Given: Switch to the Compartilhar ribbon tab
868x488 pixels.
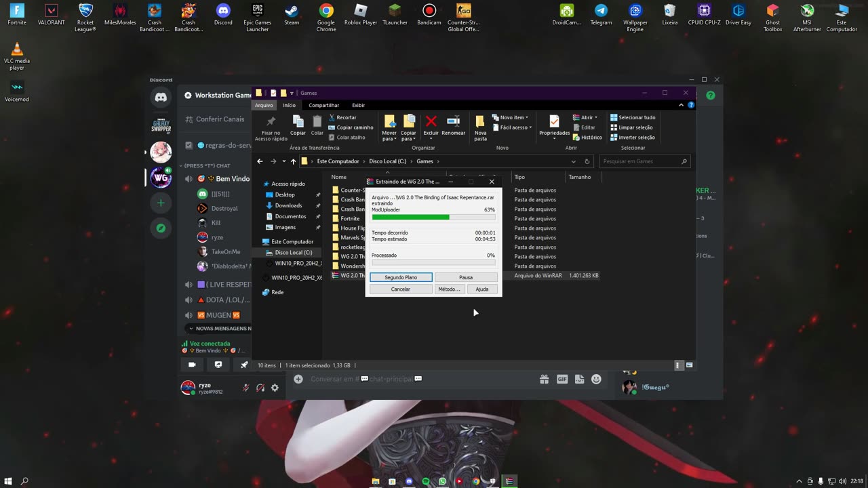Looking at the screenshot, I should [323, 105].
